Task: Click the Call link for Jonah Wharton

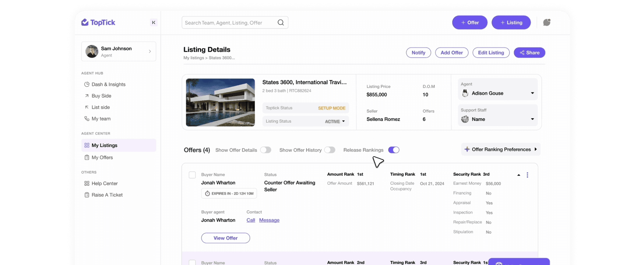Action: coord(251,220)
